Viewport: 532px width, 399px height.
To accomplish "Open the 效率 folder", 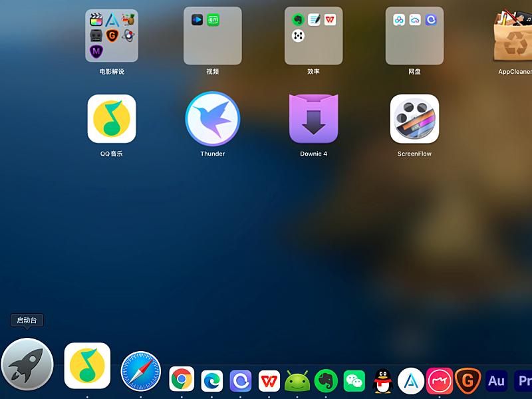I will tap(313, 36).
